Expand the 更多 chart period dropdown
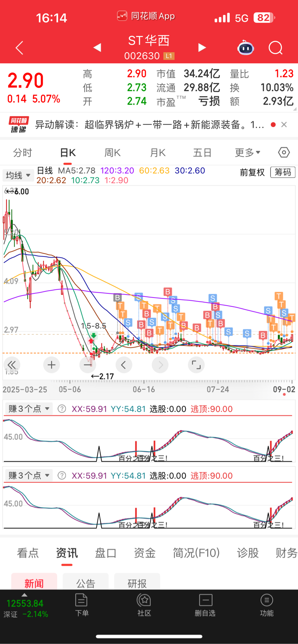The image size is (298, 644). click(x=248, y=153)
